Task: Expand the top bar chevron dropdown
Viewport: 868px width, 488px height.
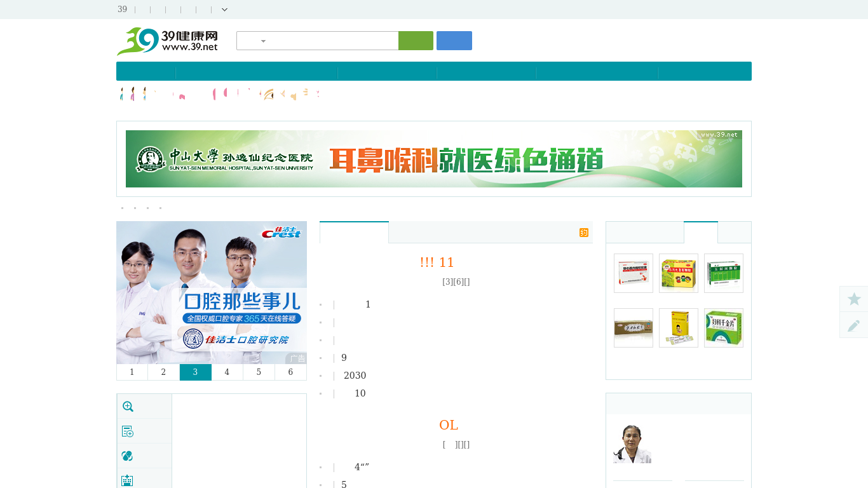Action: (224, 10)
